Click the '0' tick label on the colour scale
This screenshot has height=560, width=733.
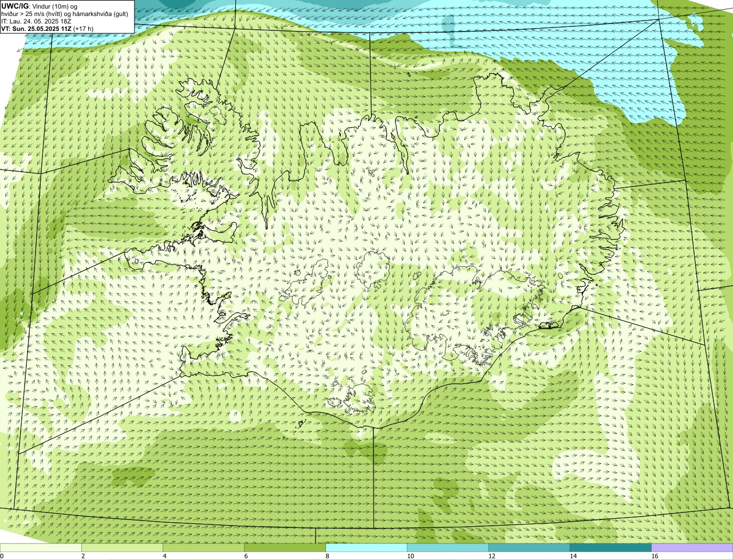2,556
